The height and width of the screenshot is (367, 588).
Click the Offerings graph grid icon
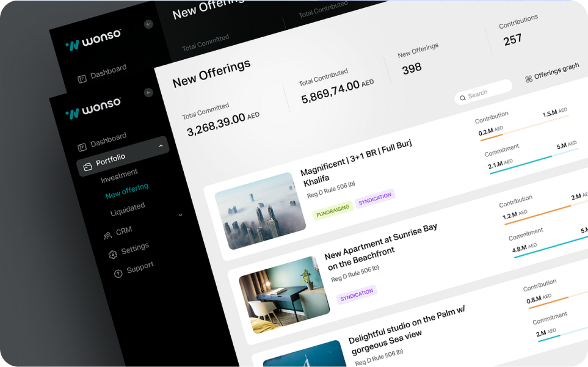pos(529,79)
